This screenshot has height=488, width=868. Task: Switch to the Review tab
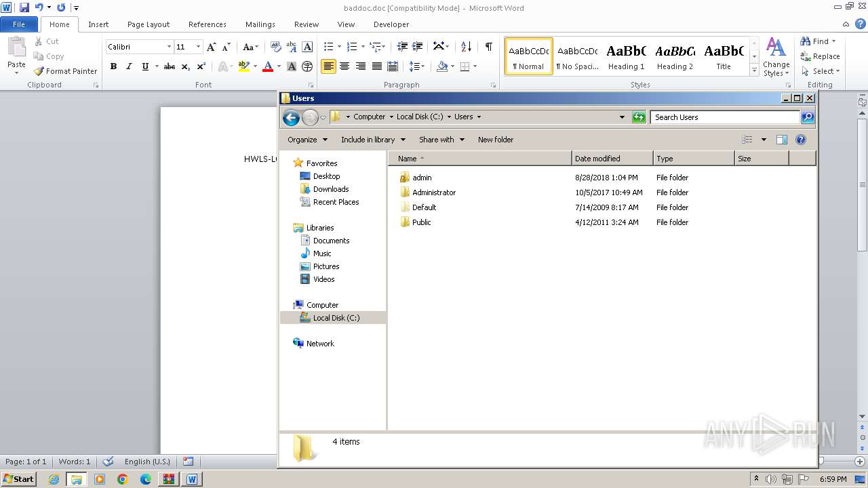coord(307,24)
